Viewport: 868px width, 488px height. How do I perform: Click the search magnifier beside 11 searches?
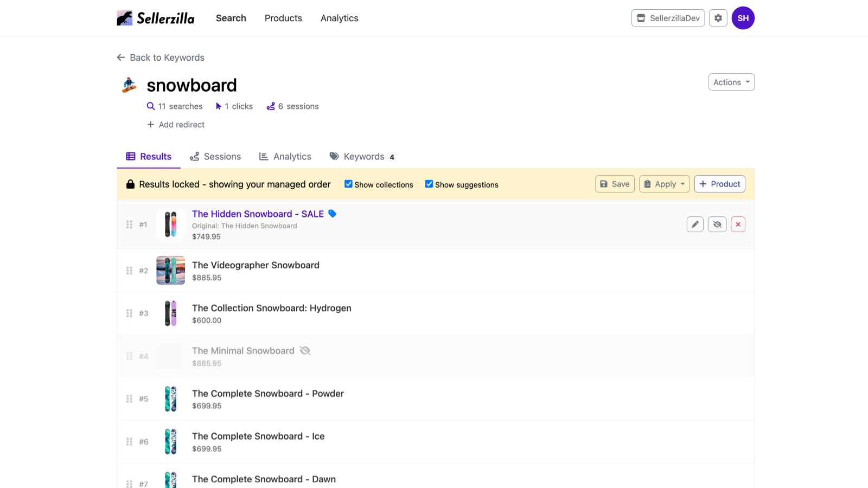pos(150,106)
